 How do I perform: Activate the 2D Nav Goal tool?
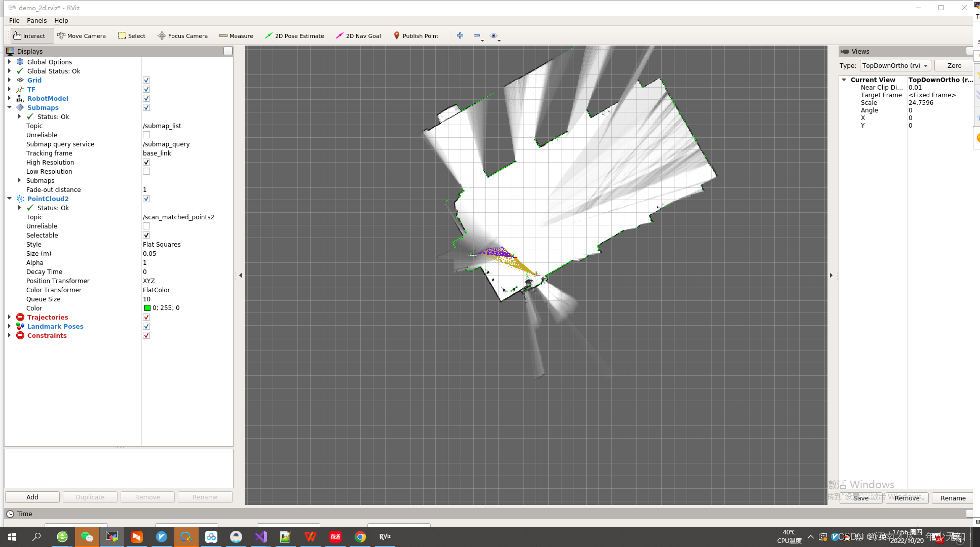coord(358,36)
